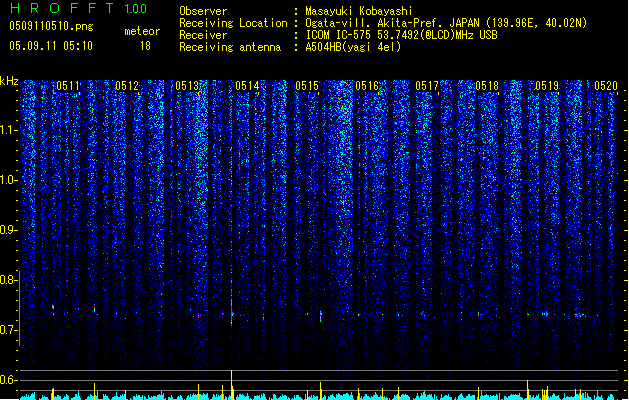Viewport: 629px width, 400px height.
Task: Click the 0.6 kHz axis tick label
Action: click(x=9, y=380)
